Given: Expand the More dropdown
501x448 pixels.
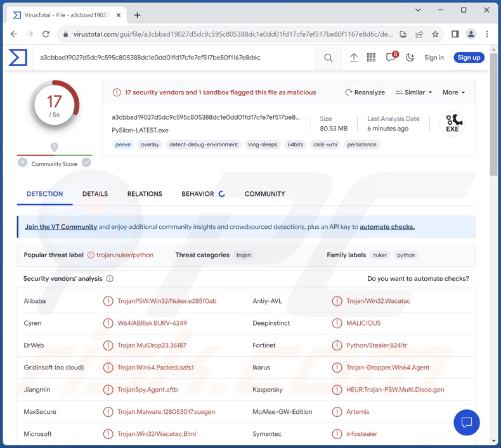Looking at the screenshot, I should [453, 93].
